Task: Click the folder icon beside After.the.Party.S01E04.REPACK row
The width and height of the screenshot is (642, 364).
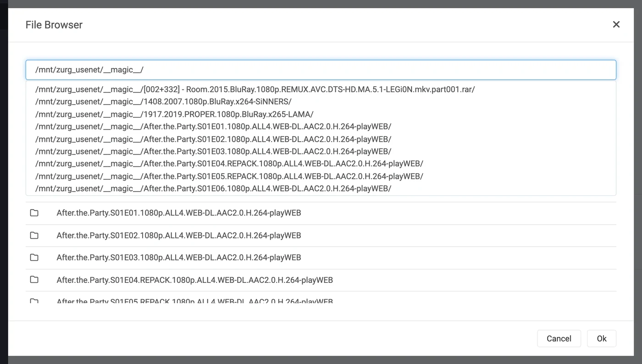Action: [34, 280]
